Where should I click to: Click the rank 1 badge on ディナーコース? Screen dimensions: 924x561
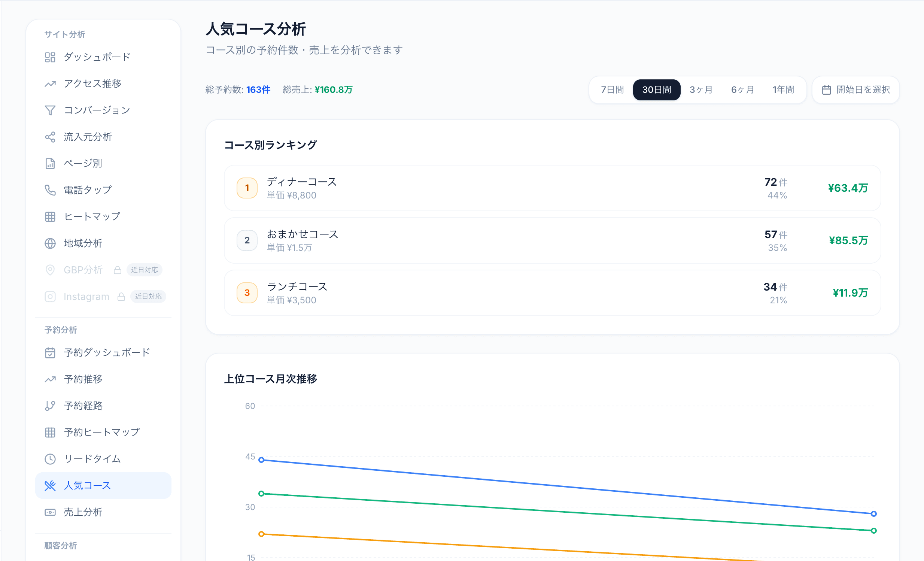click(x=247, y=188)
